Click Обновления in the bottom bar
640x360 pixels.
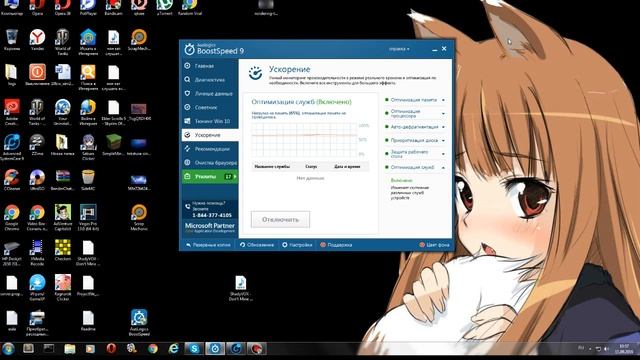(257, 245)
